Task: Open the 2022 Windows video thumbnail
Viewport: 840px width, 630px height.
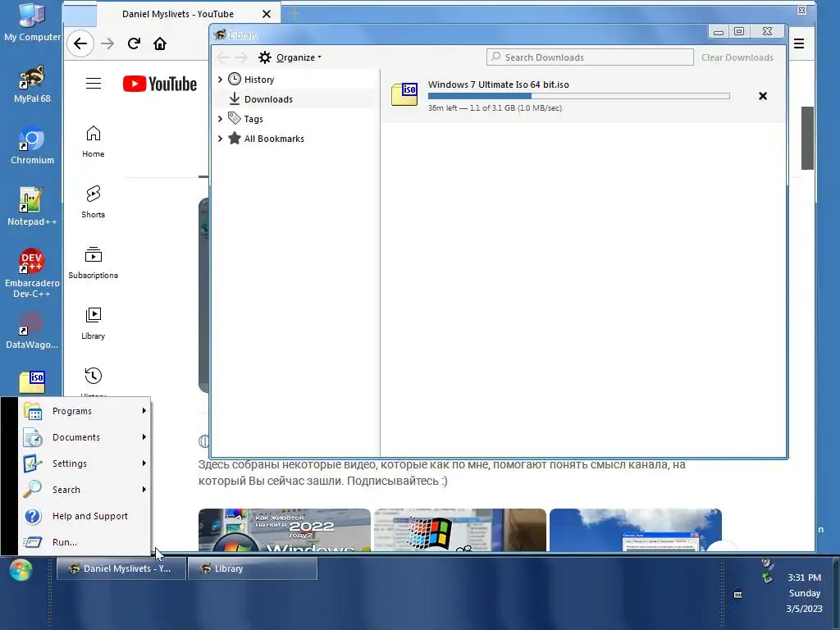Action: (x=285, y=530)
